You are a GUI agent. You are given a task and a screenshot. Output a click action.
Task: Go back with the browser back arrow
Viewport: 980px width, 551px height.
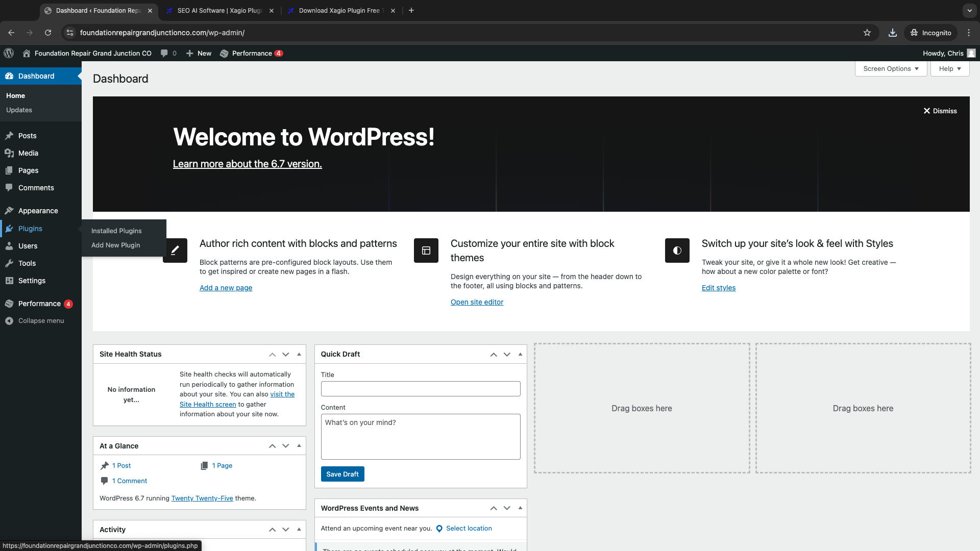pos(11,33)
